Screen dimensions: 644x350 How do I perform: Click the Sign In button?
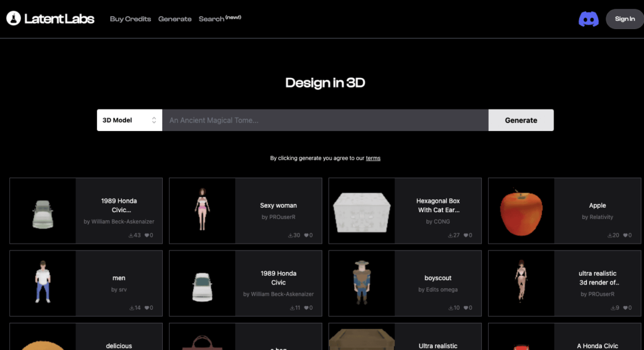coord(625,19)
